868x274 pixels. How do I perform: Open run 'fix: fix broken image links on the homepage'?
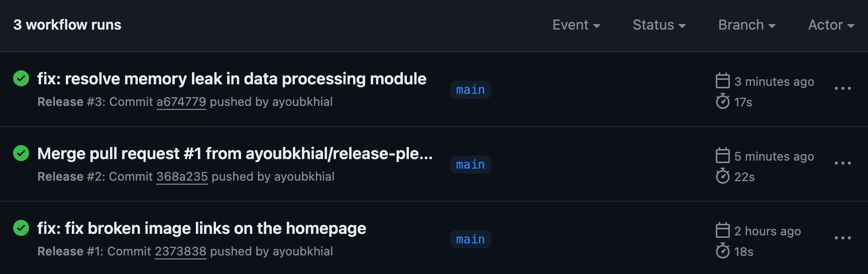pyautogui.click(x=201, y=228)
